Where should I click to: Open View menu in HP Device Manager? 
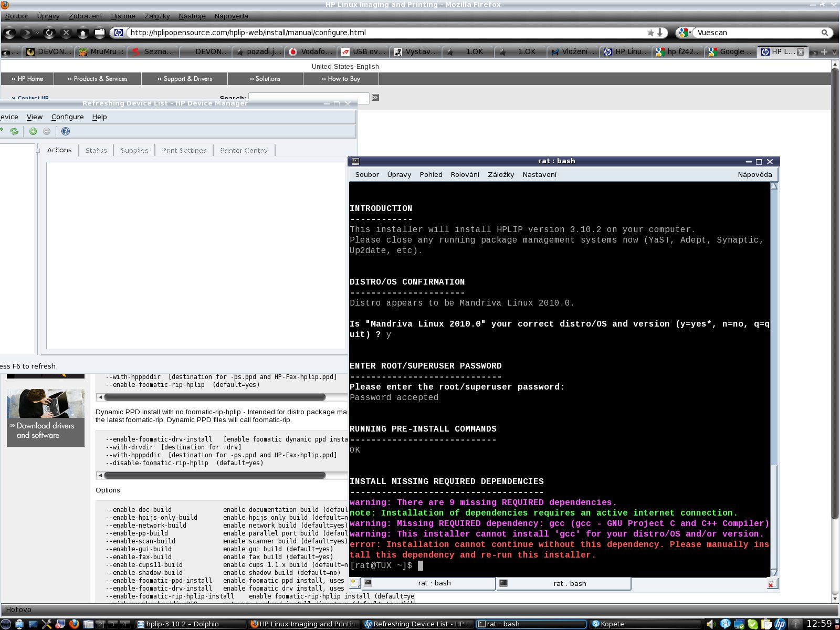tap(35, 117)
